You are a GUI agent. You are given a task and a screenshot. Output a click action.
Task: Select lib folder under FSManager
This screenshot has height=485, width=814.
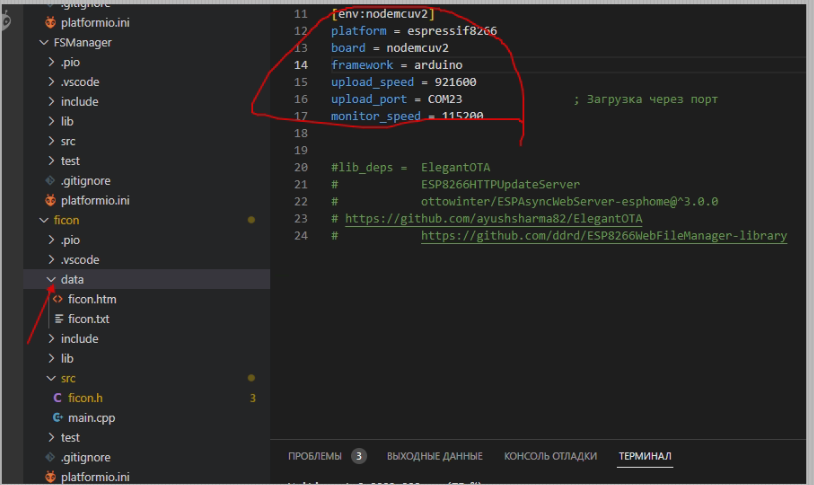click(x=67, y=122)
